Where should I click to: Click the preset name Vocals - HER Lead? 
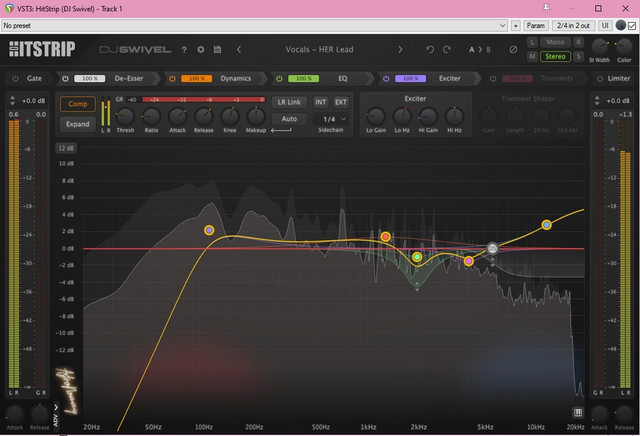(319, 49)
